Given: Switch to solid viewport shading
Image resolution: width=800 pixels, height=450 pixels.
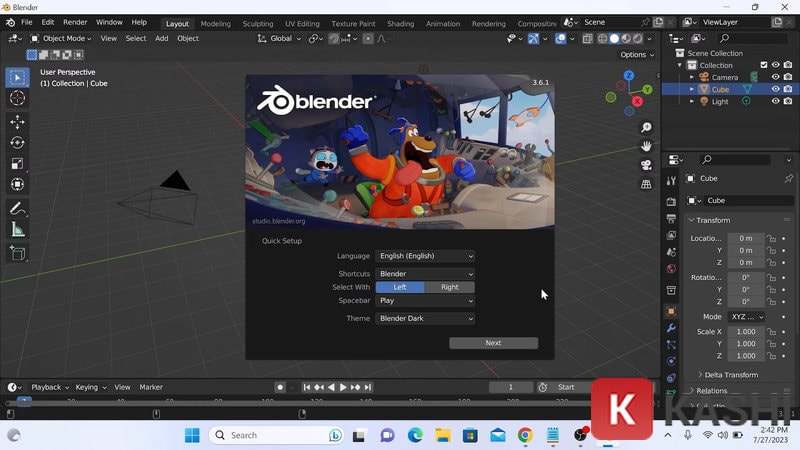Looking at the screenshot, I should (x=614, y=39).
